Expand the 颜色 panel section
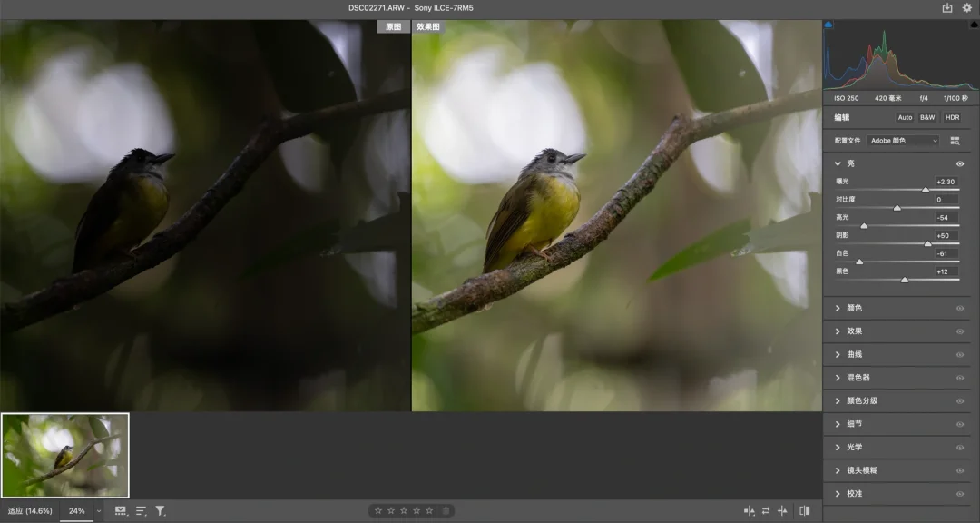 (x=854, y=308)
